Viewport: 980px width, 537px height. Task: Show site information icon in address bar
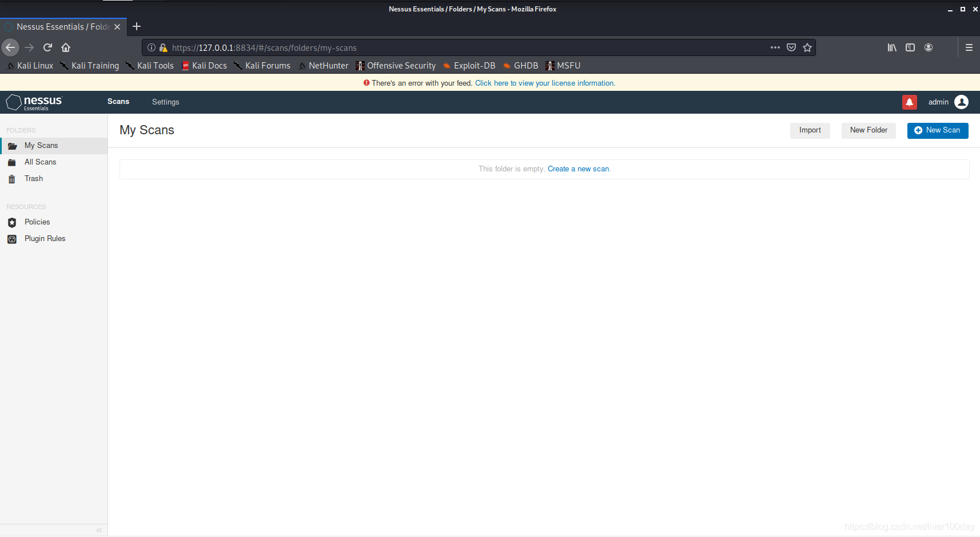coord(152,47)
